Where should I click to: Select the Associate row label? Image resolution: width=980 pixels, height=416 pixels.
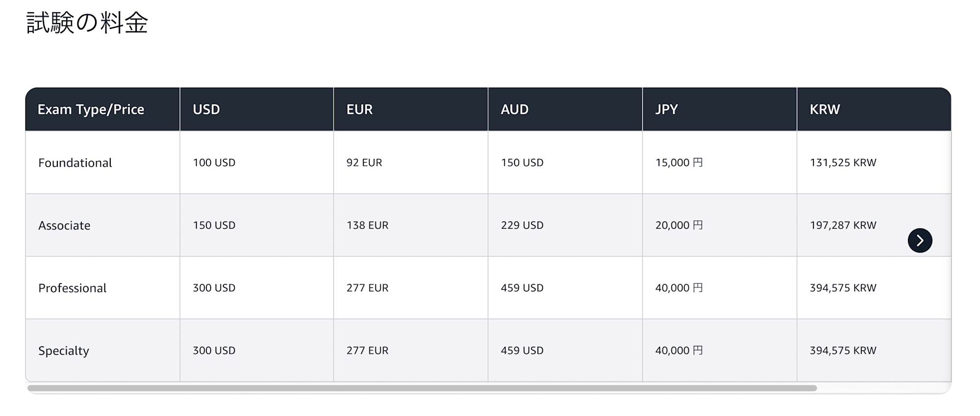point(64,226)
